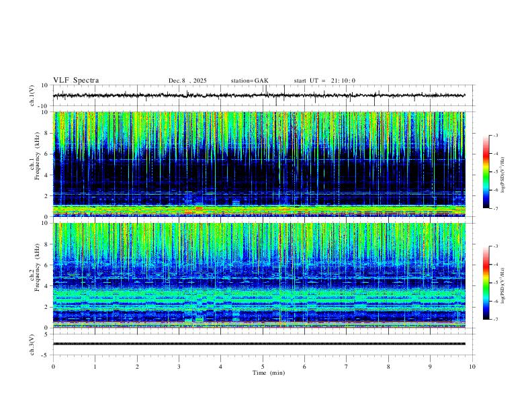Click the ch.1 color bar log(PSD) label
Image resolution: width=532 pixels, height=411 pixels.
(502, 175)
